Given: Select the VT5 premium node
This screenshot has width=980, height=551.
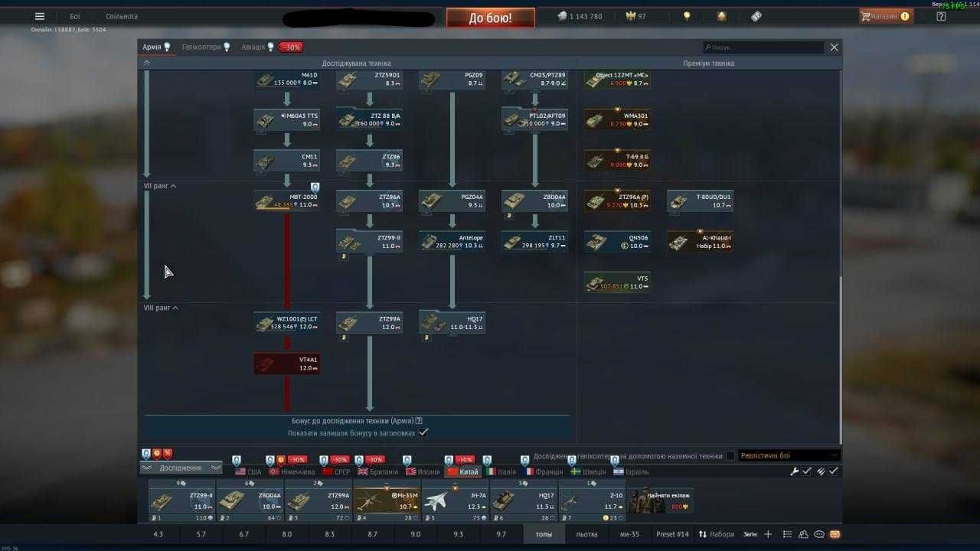Looking at the screenshot, I should (x=618, y=282).
